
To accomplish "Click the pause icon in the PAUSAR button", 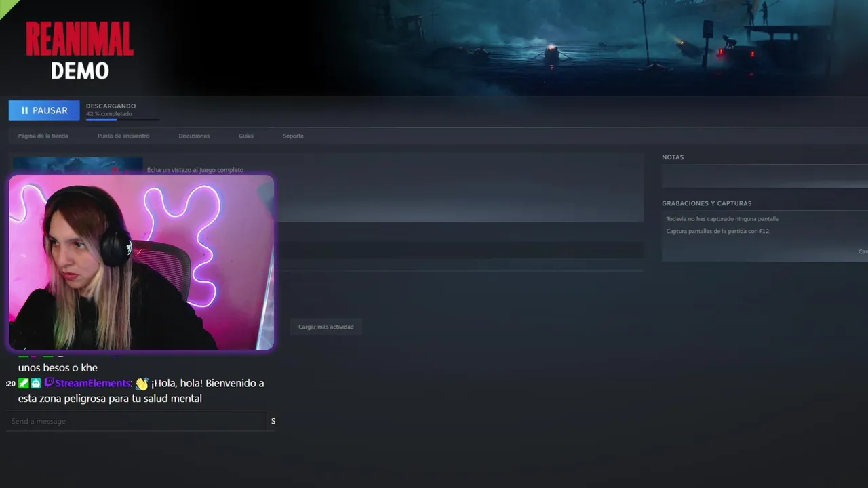I will click(x=24, y=110).
